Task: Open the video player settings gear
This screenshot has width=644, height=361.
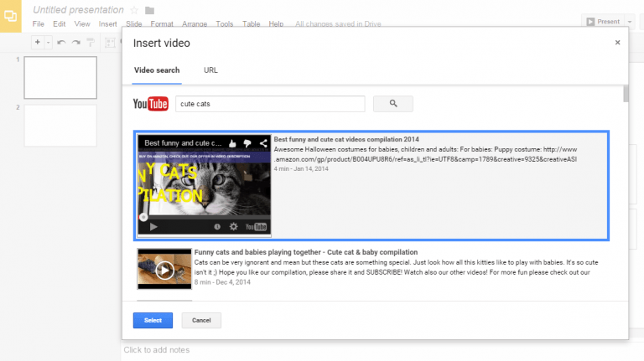Action: tap(233, 227)
